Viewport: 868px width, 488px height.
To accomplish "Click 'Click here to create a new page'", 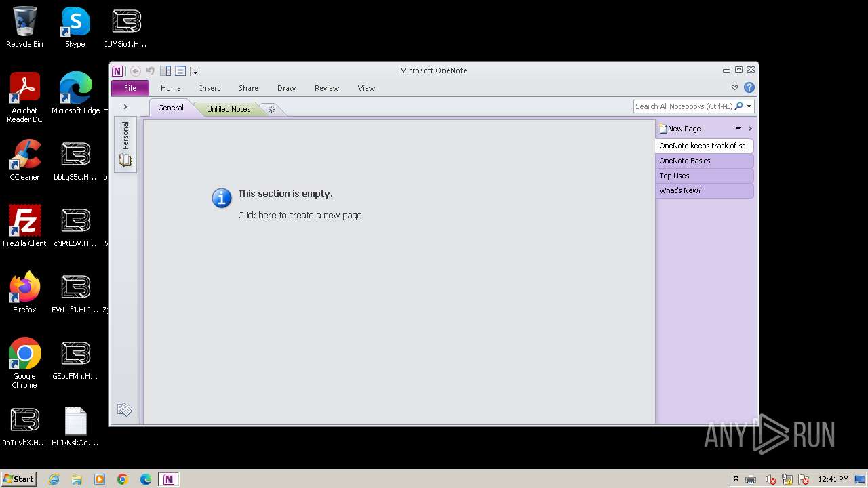I will [301, 216].
